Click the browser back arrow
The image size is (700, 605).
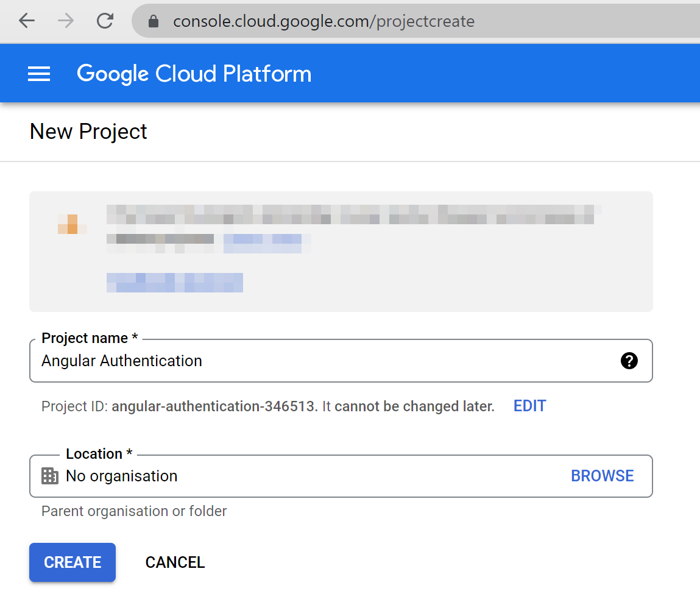27,21
